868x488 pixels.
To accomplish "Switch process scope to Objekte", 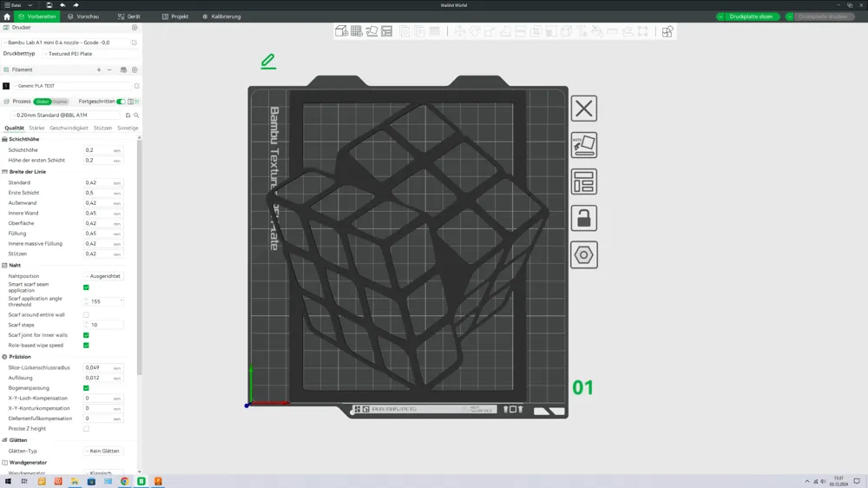I will pyautogui.click(x=60, y=102).
